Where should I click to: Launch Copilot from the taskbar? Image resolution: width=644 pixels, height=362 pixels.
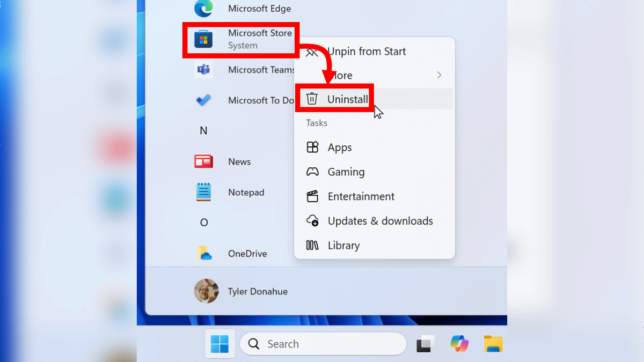458,344
